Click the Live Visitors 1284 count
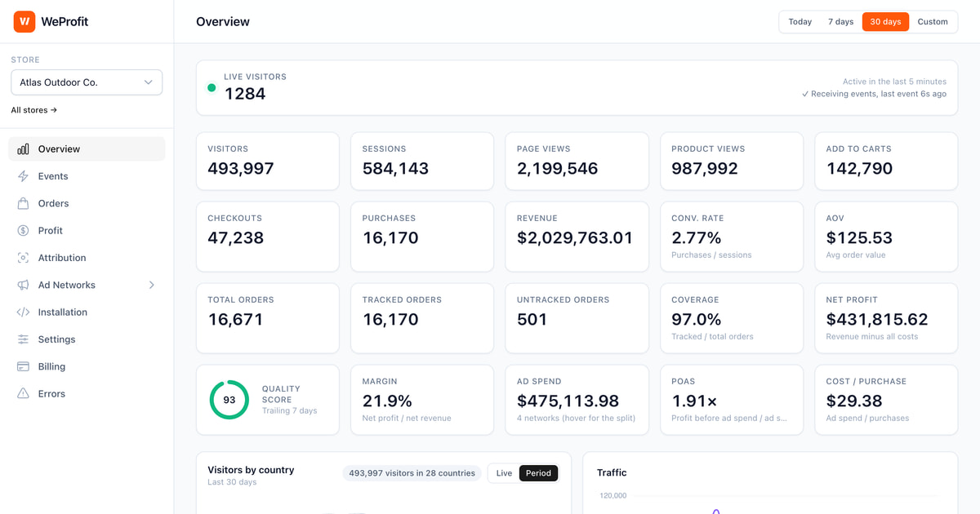Image resolution: width=980 pixels, height=514 pixels. [x=245, y=94]
